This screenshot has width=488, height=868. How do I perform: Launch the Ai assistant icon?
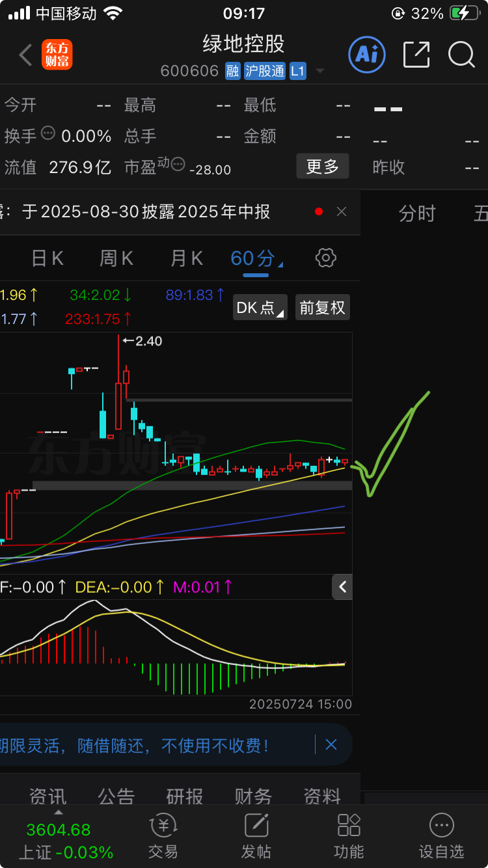(x=367, y=55)
